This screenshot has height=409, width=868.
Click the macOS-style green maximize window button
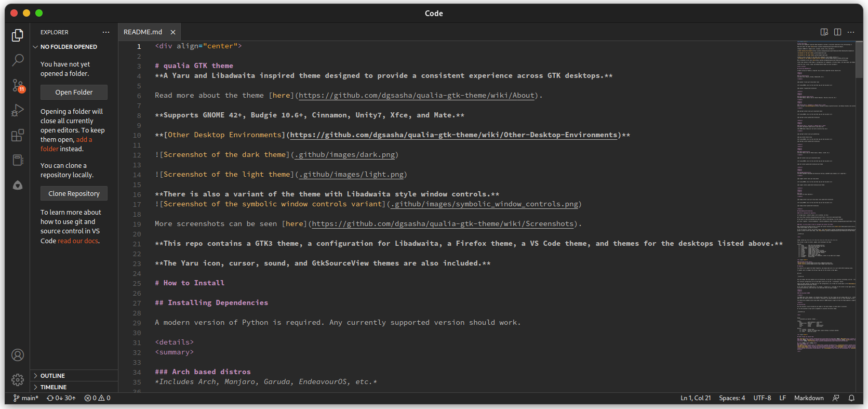click(x=39, y=13)
